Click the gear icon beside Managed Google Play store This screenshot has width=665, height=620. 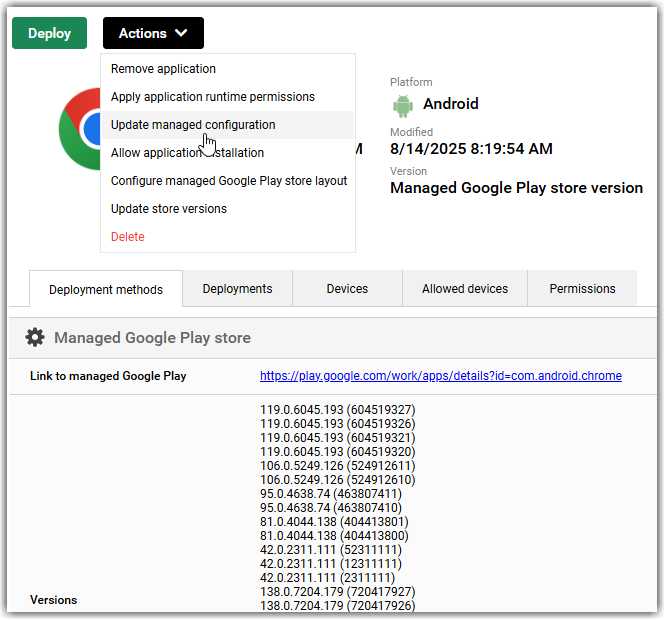(x=35, y=338)
